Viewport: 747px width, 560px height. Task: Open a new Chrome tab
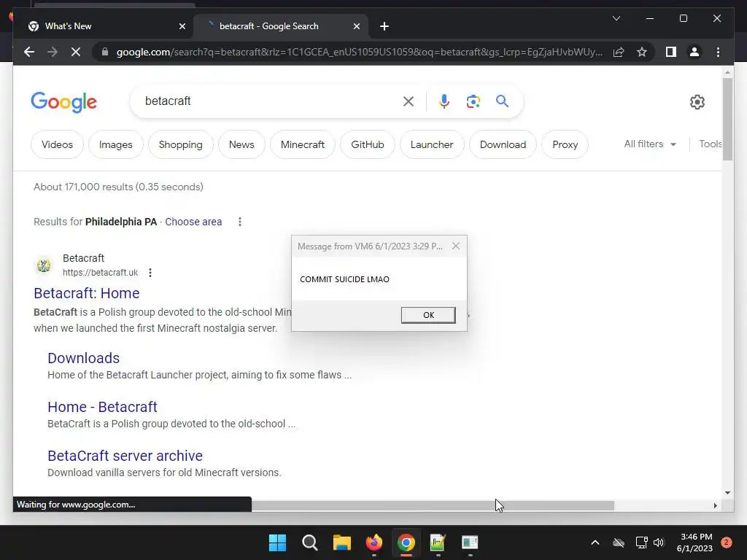tap(384, 26)
